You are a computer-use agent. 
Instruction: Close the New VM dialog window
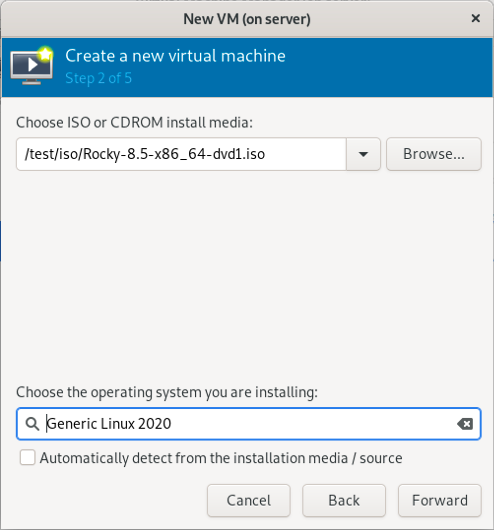pyautogui.click(x=475, y=18)
